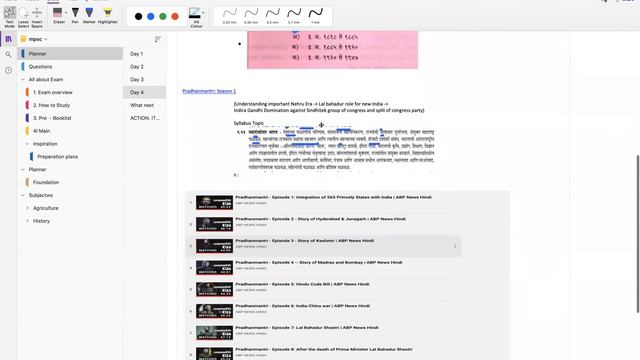Open the Day 3 page
Viewport: 640px width, 360px height.
pyautogui.click(x=144, y=80)
